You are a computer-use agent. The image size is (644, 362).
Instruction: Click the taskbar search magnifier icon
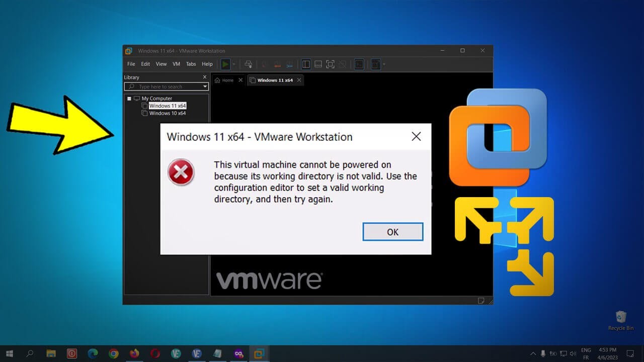pyautogui.click(x=29, y=353)
